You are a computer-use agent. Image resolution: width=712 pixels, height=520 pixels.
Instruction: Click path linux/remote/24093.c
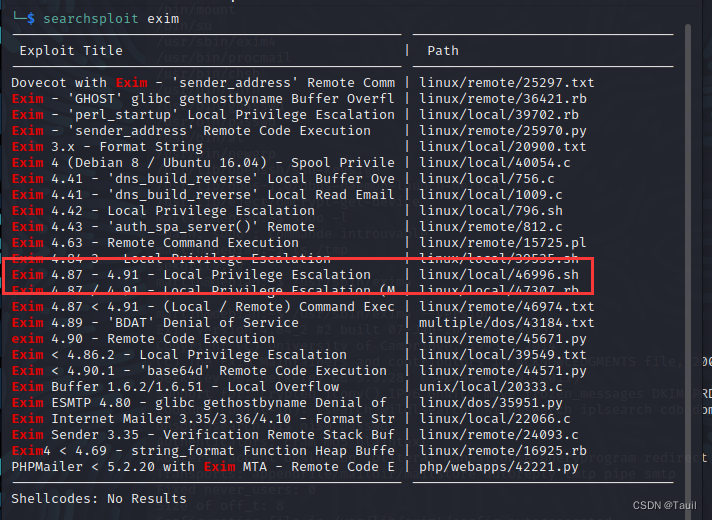click(499, 435)
